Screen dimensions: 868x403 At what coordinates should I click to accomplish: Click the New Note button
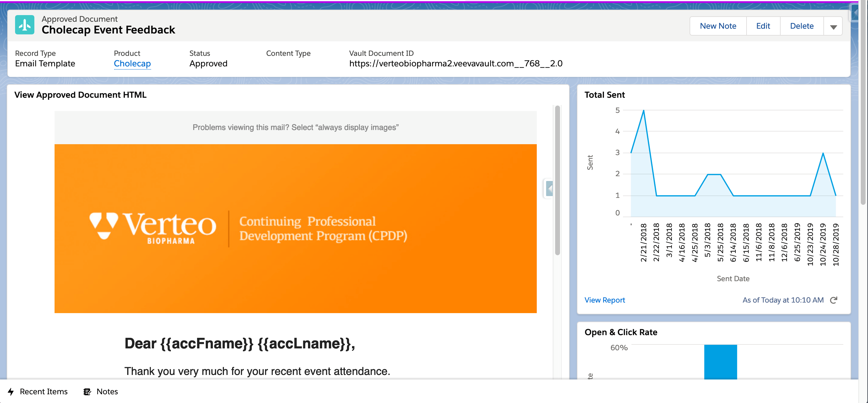coord(718,26)
